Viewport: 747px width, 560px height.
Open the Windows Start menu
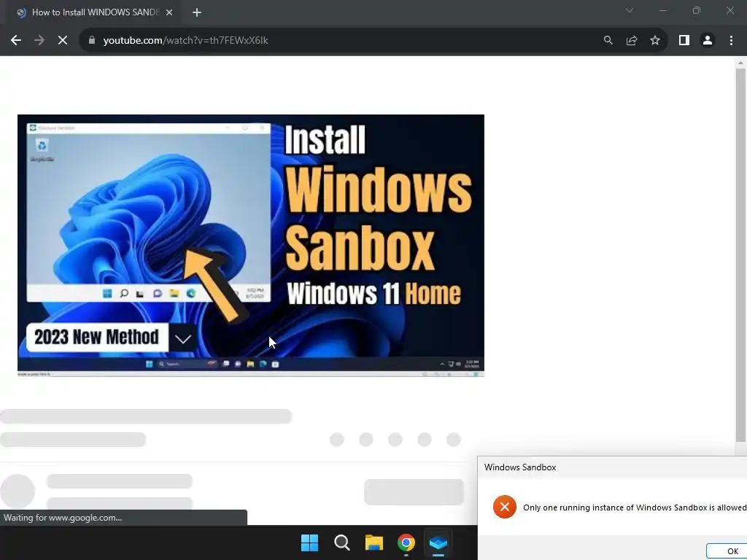pos(309,542)
